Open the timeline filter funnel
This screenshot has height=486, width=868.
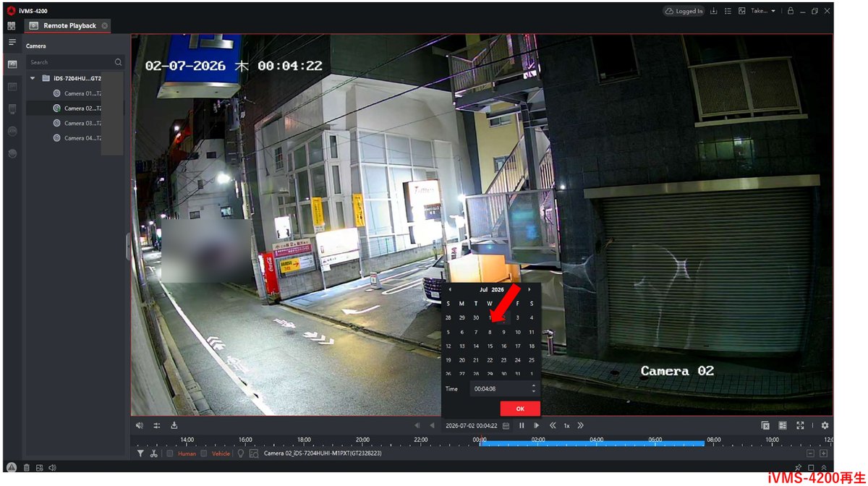[x=140, y=453]
